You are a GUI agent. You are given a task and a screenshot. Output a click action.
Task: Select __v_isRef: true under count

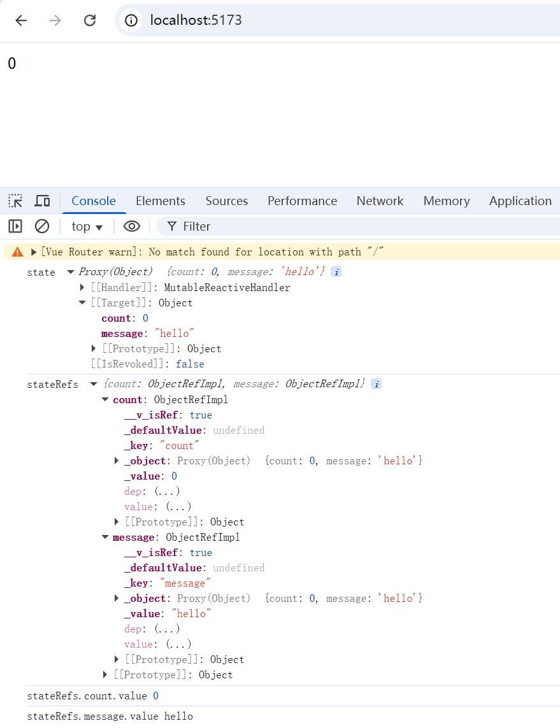coord(168,415)
